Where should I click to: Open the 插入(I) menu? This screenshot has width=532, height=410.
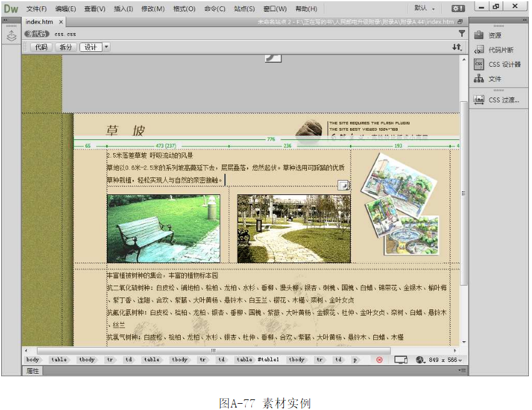click(x=123, y=9)
